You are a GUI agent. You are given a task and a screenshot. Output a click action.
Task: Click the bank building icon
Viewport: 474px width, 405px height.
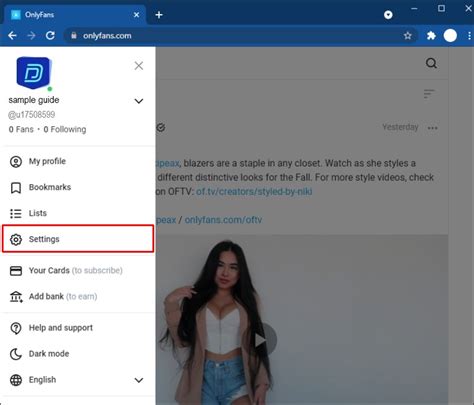(x=16, y=297)
